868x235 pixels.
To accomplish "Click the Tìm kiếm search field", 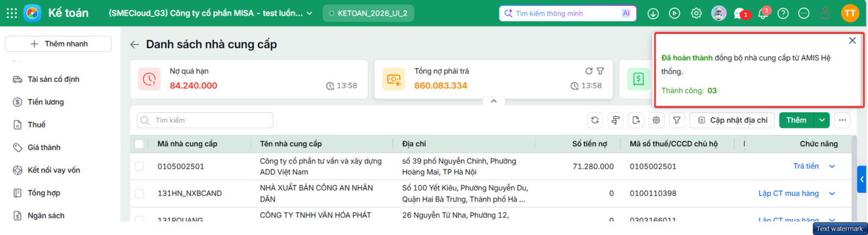I will click(x=205, y=120).
